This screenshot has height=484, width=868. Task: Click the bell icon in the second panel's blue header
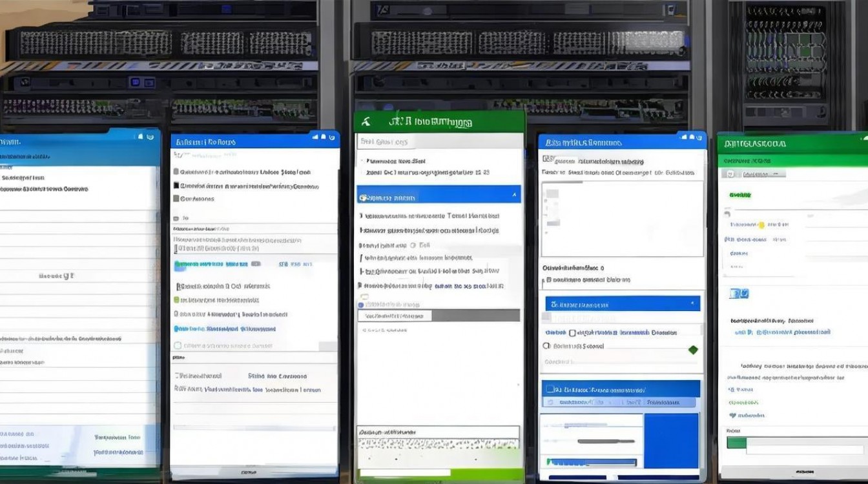[323, 136]
